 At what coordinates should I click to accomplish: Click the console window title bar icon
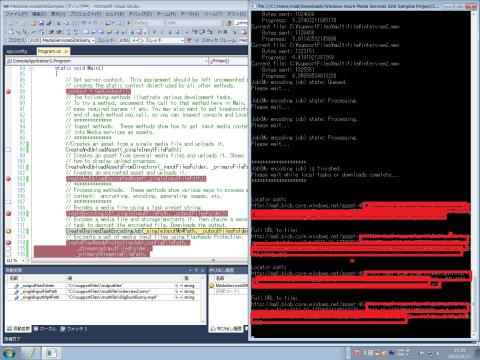253,6
